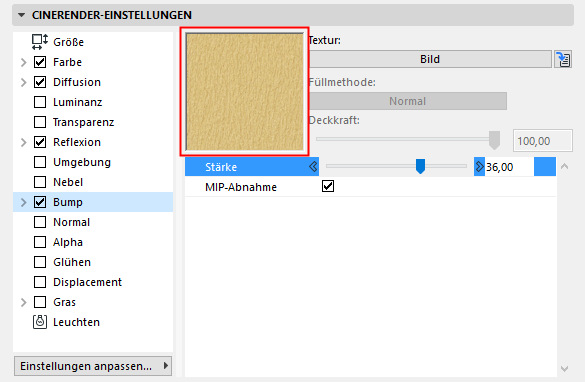Screen dimensions: 585x382
Task: Expand the Reflexion tree node
Action: click(x=24, y=142)
